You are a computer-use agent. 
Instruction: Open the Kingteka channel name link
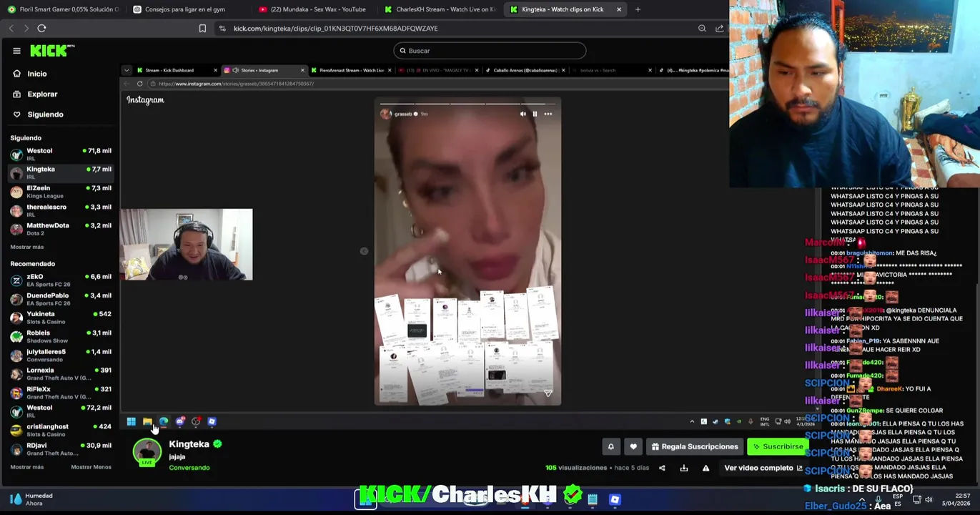tap(189, 444)
